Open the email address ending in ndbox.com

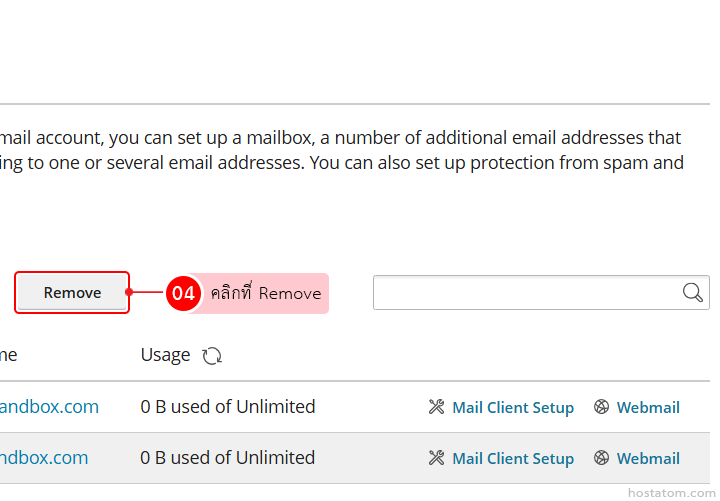(x=44, y=458)
